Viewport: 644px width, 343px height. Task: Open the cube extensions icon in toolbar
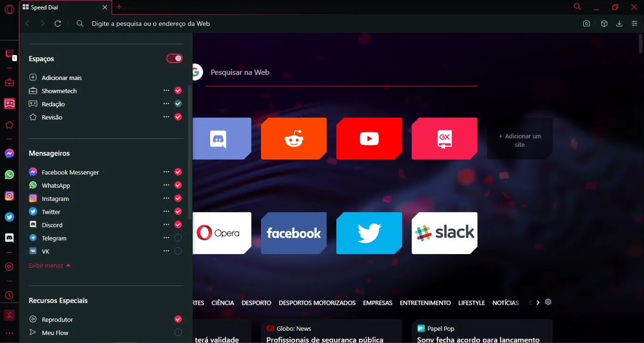(x=604, y=24)
